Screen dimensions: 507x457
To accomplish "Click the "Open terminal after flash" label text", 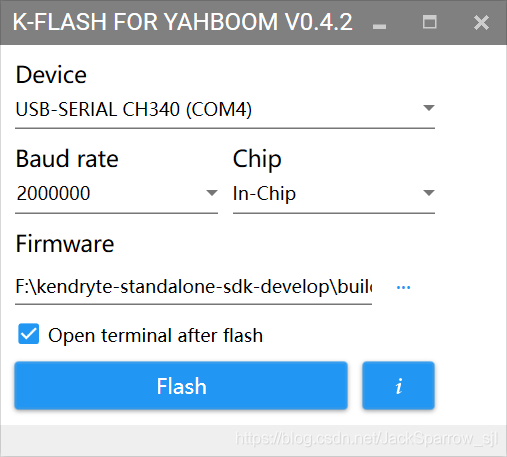I will tap(155, 335).
